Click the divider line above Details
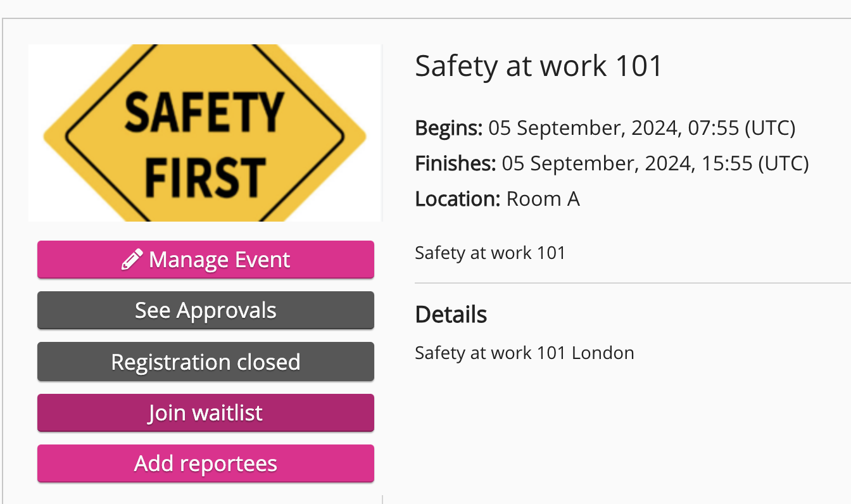 (x=632, y=283)
